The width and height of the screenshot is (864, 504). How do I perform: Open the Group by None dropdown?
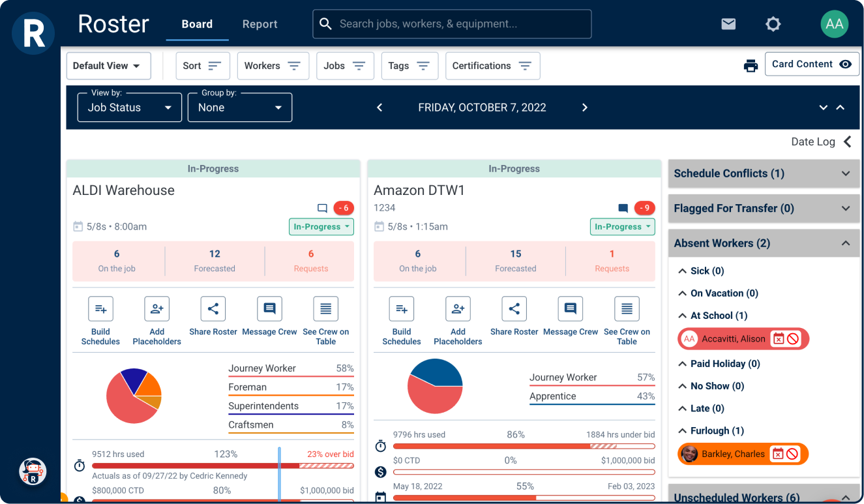click(240, 107)
